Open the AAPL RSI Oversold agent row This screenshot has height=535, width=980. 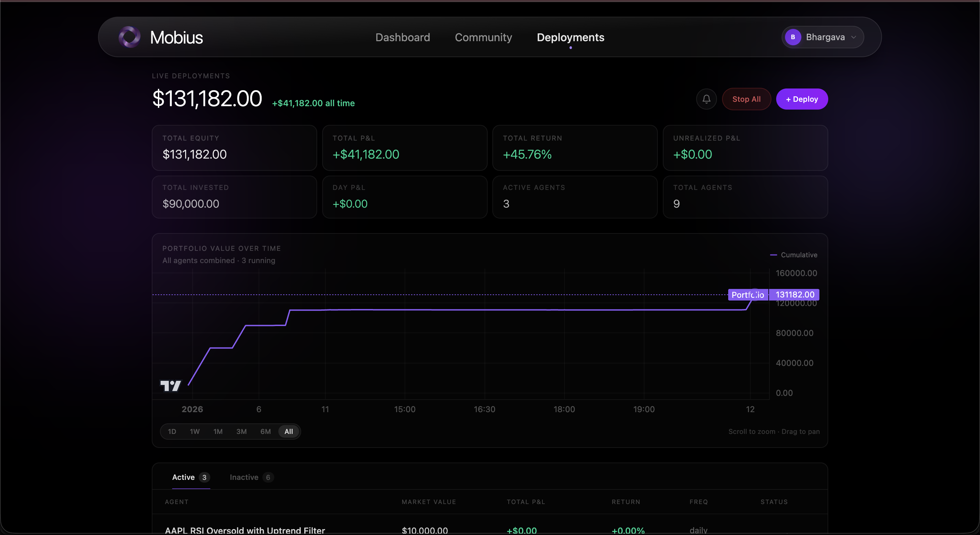245,530
